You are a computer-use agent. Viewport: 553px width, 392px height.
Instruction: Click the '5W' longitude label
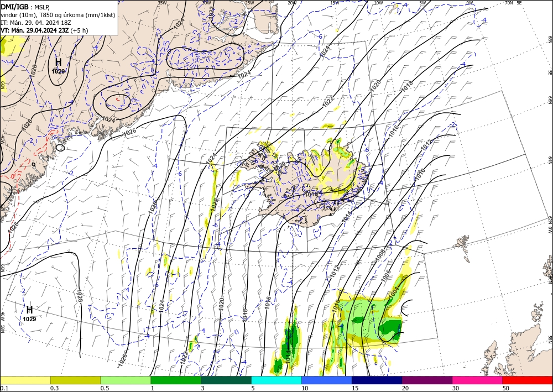(422, 3)
